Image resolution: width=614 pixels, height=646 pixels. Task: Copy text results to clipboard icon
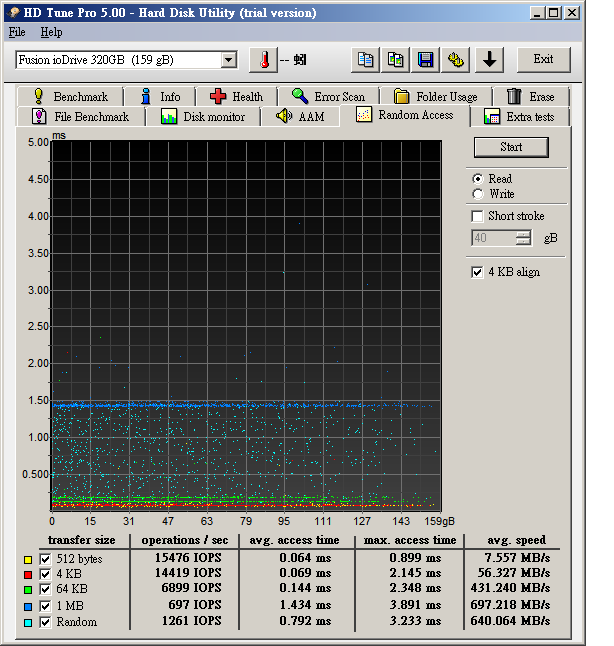(x=365, y=60)
